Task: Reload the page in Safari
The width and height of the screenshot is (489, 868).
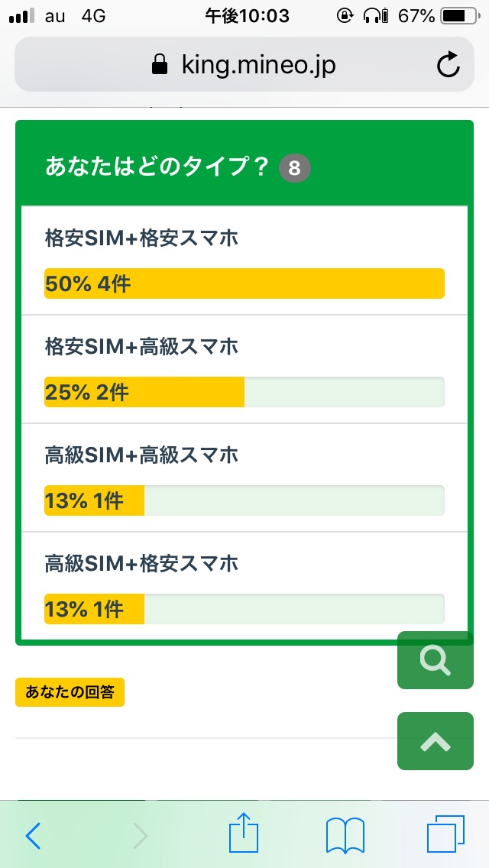Action: [449, 66]
